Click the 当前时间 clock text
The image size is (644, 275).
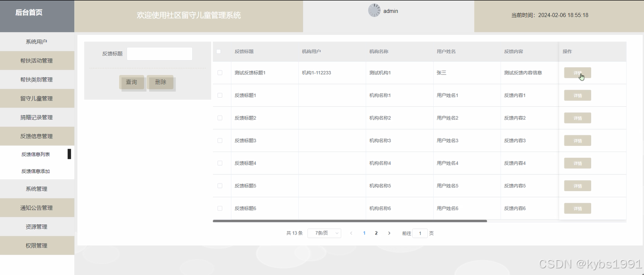[x=550, y=15]
